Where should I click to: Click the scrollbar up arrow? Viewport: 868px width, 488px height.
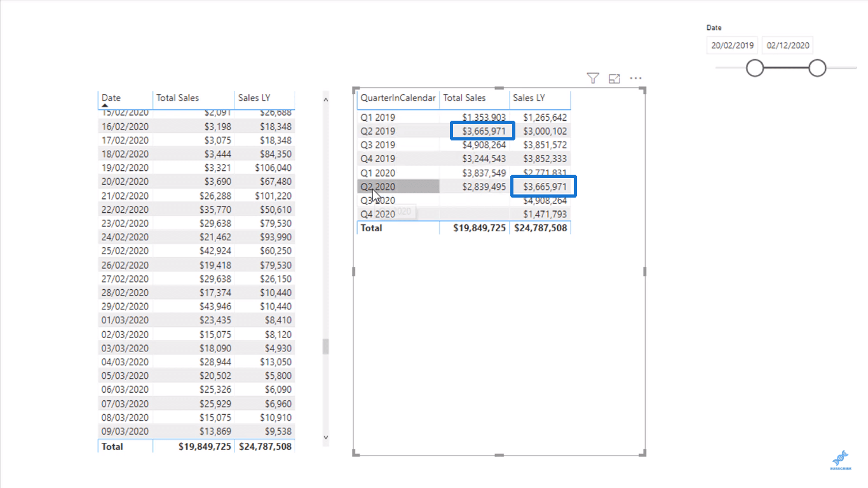[326, 99]
